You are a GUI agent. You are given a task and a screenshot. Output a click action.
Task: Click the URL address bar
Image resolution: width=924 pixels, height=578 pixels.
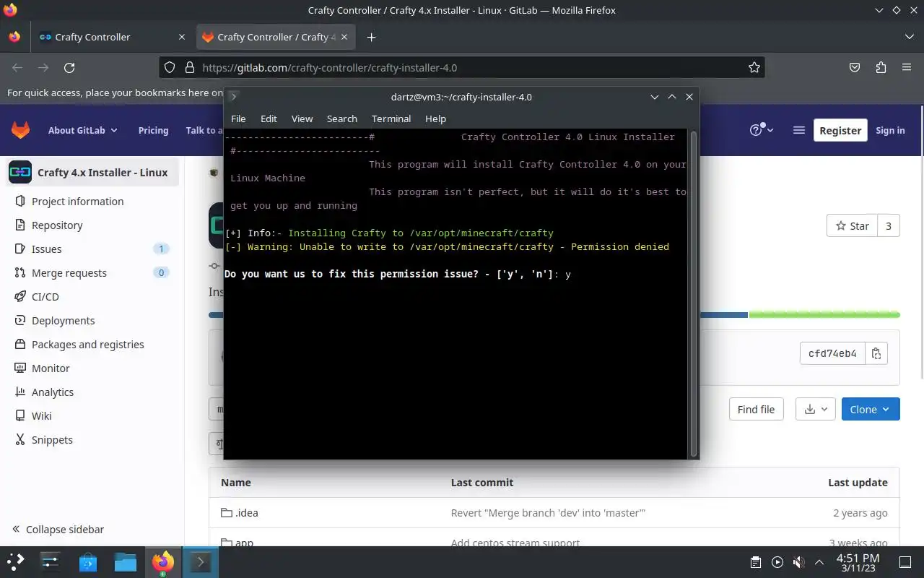[x=462, y=67]
